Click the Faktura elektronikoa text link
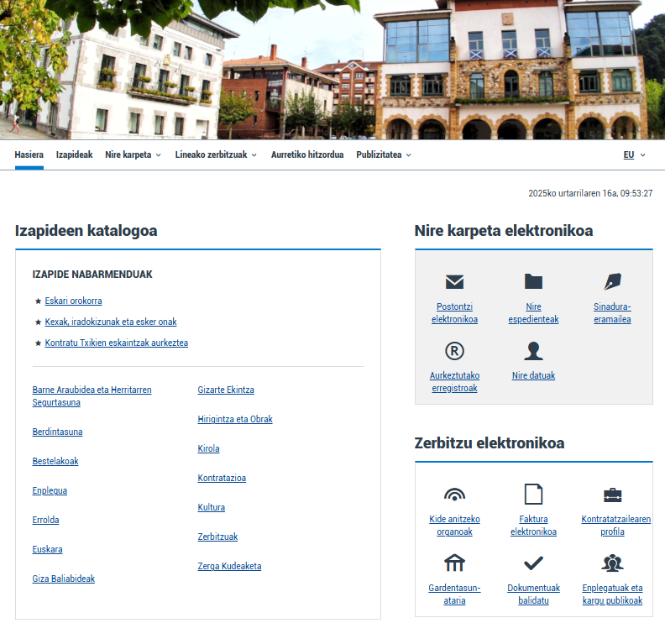 [x=533, y=526]
